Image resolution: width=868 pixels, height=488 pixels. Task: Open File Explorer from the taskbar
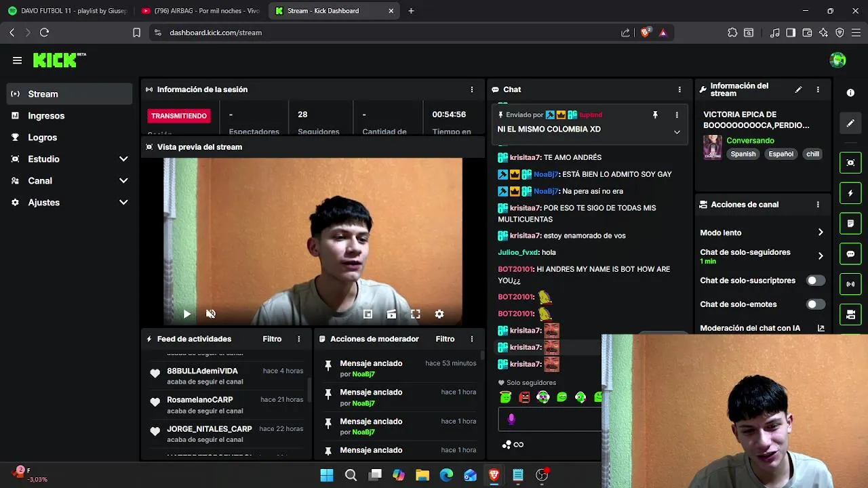[422, 475]
